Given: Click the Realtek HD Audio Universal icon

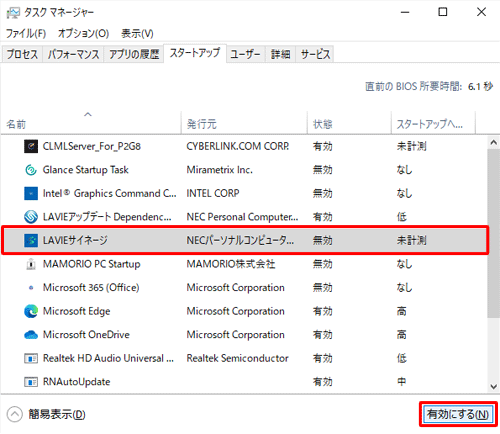Looking at the screenshot, I should (31, 358).
